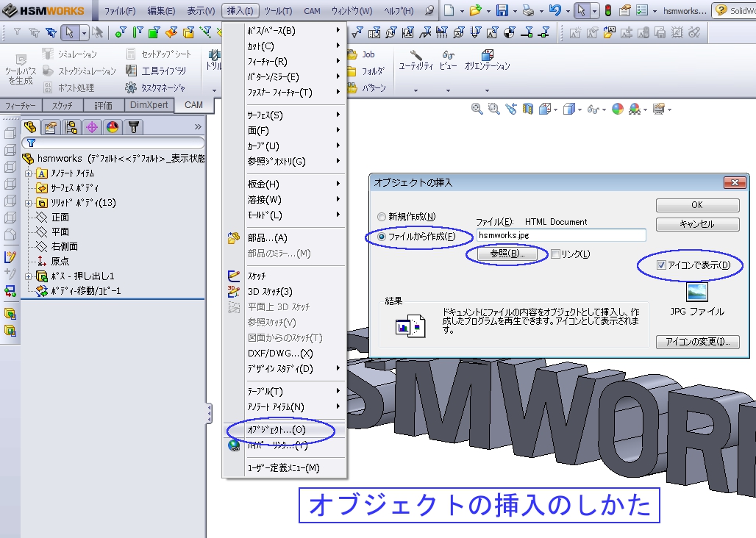Click the New document icon
The image size is (756, 538).
coord(449,10)
